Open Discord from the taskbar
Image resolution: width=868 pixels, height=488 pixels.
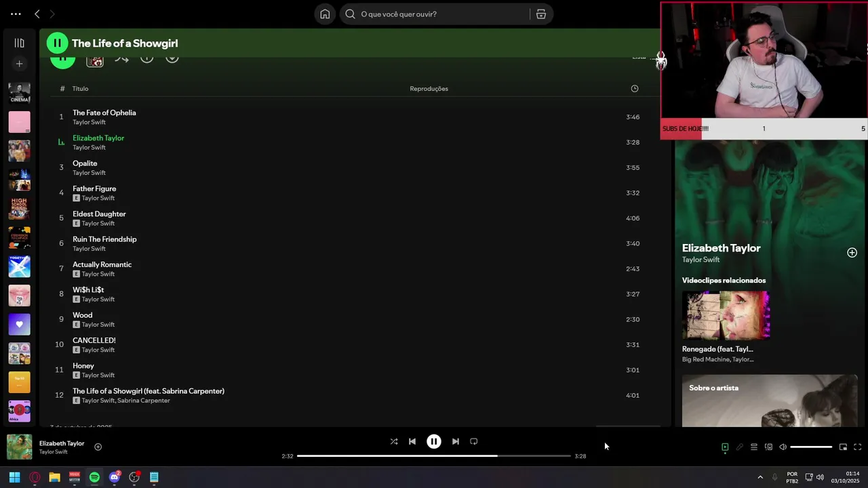[x=115, y=477]
